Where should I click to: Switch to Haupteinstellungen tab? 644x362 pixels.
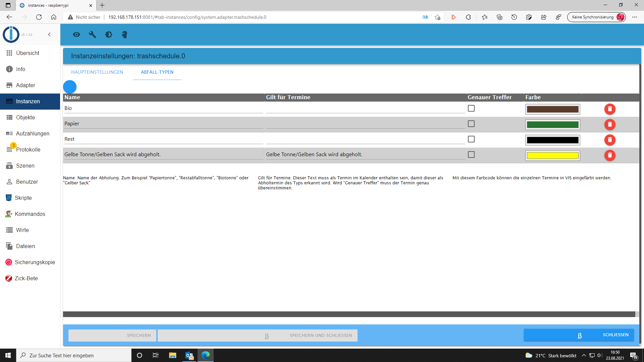click(x=97, y=72)
